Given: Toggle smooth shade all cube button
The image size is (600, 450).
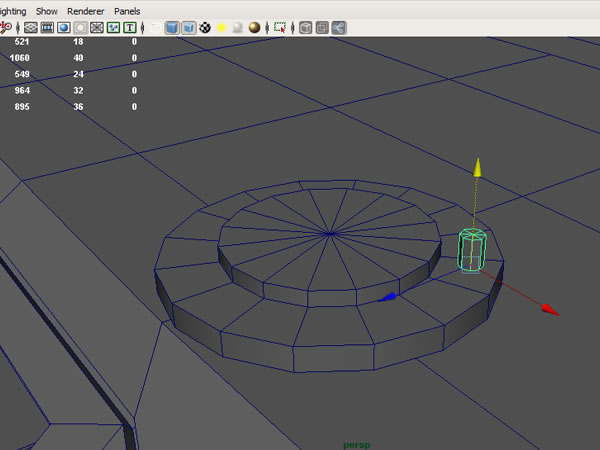Looking at the screenshot, I should pos(172,27).
